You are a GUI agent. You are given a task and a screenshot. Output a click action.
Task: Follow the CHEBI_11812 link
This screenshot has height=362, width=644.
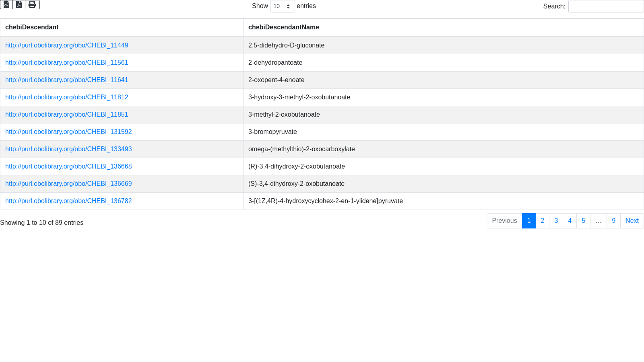pyautogui.click(x=67, y=97)
